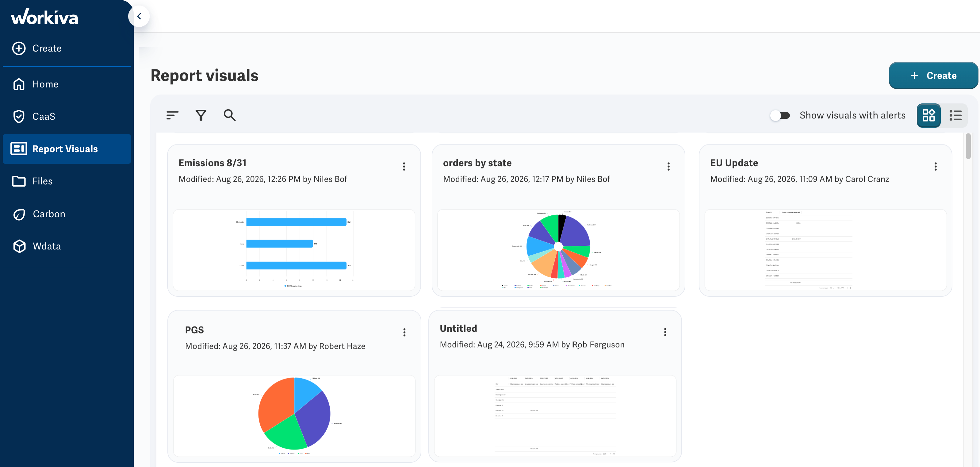Click the Workiva logo
The image size is (980, 467).
click(44, 17)
